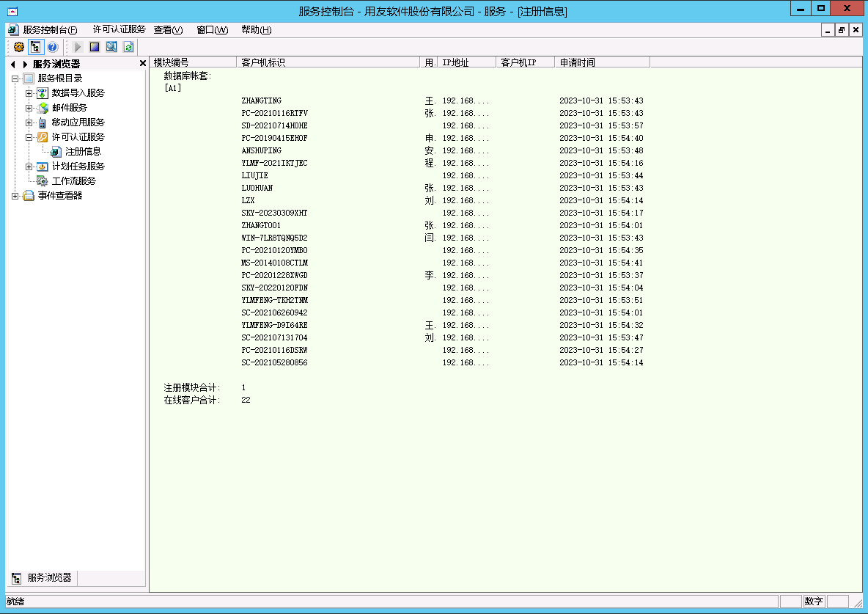This screenshot has height=614, width=868.
Task: Click the orange gear settings toolbar icon
Action: coord(19,47)
